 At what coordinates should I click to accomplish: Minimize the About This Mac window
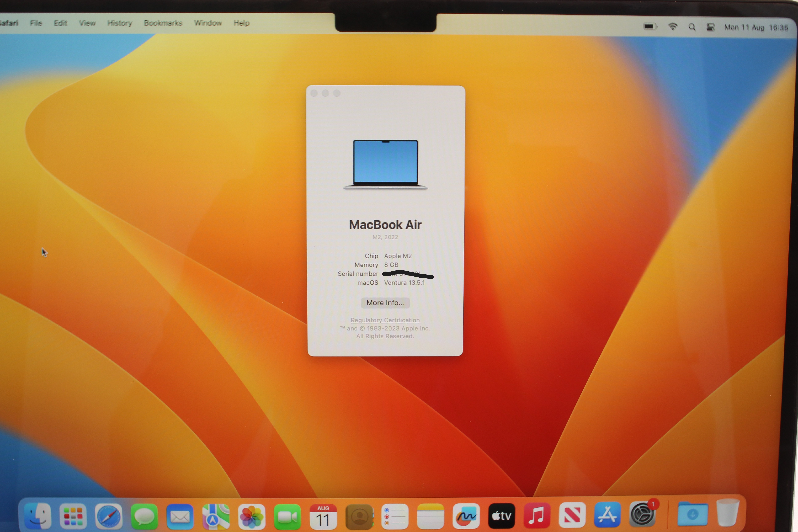(x=325, y=93)
